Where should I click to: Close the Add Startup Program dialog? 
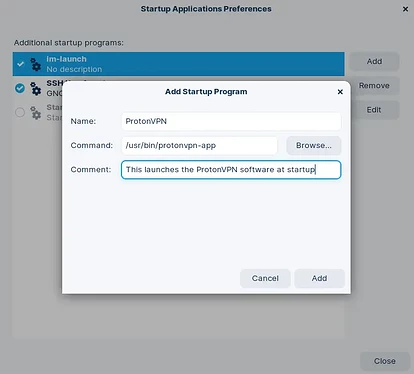tap(340, 92)
